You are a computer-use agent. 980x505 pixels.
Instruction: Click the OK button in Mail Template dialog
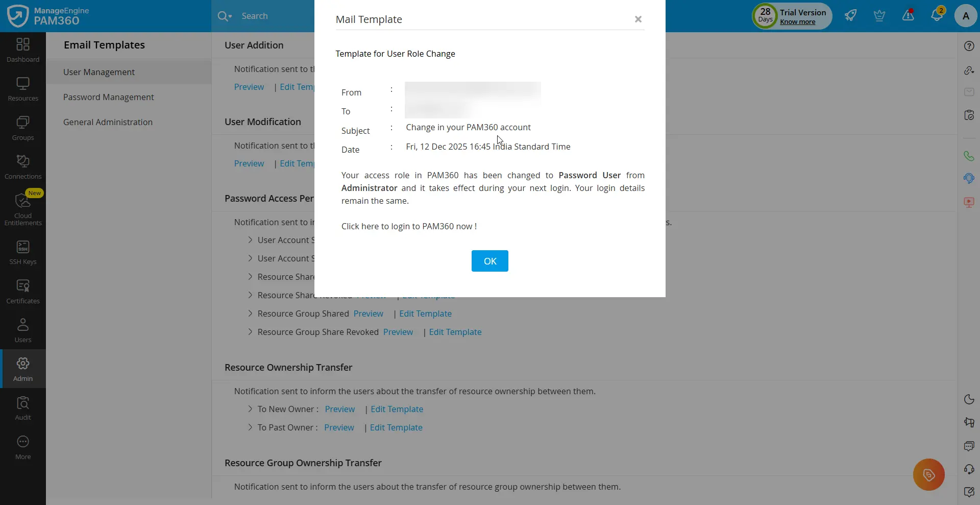click(x=489, y=260)
